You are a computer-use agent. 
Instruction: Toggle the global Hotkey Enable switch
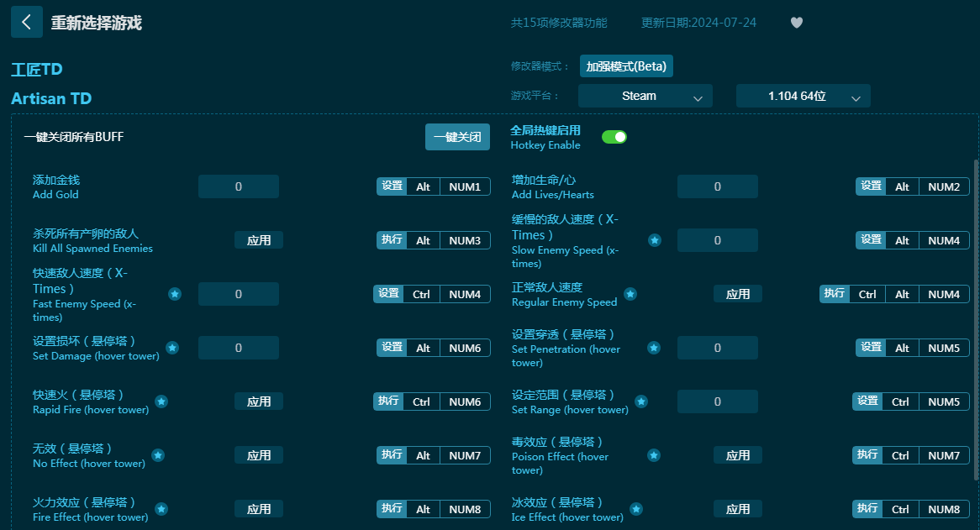coord(614,137)
